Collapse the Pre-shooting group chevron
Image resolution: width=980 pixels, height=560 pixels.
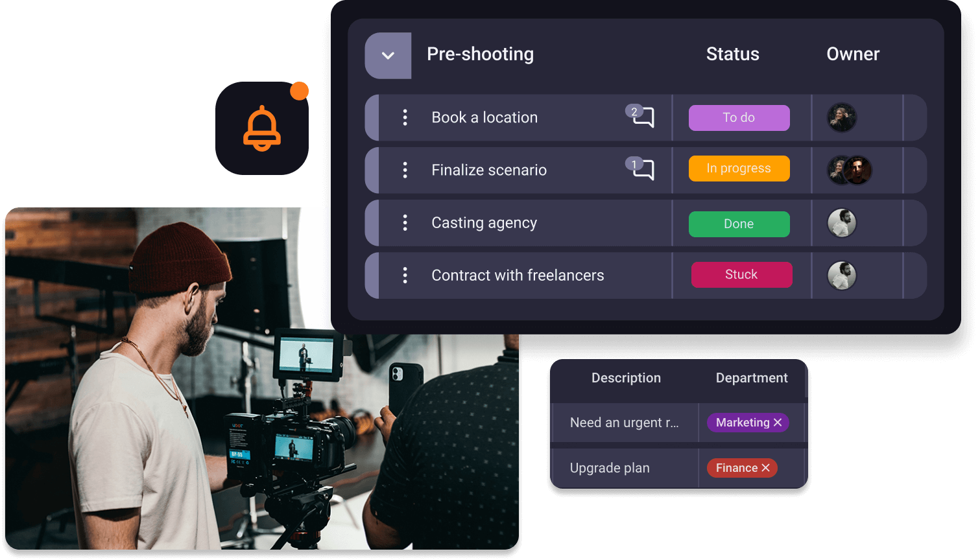388,55
